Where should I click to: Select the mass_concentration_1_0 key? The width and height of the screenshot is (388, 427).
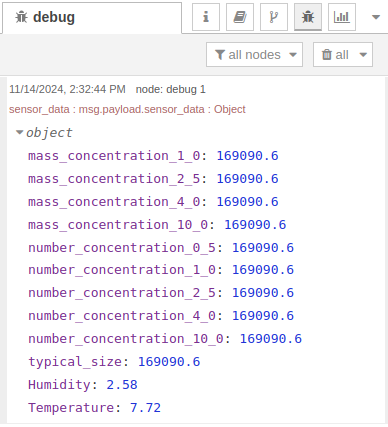[114, 156]
